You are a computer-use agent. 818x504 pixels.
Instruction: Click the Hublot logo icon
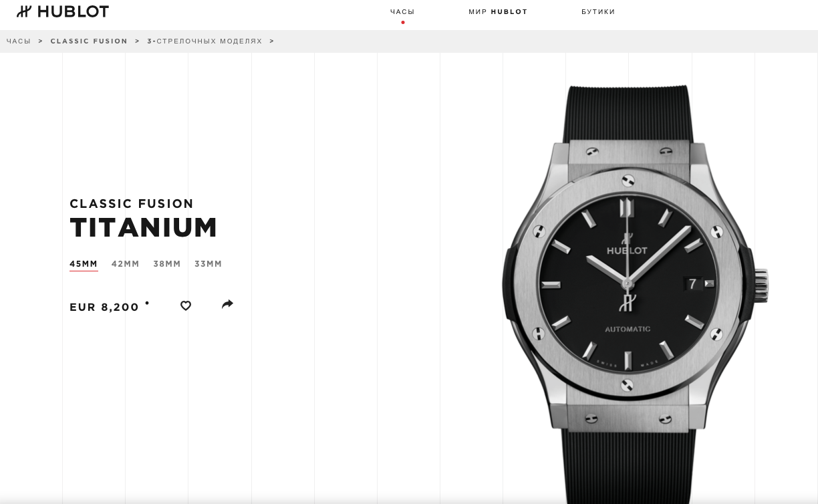pyautogui.click(x=24, y=11)
